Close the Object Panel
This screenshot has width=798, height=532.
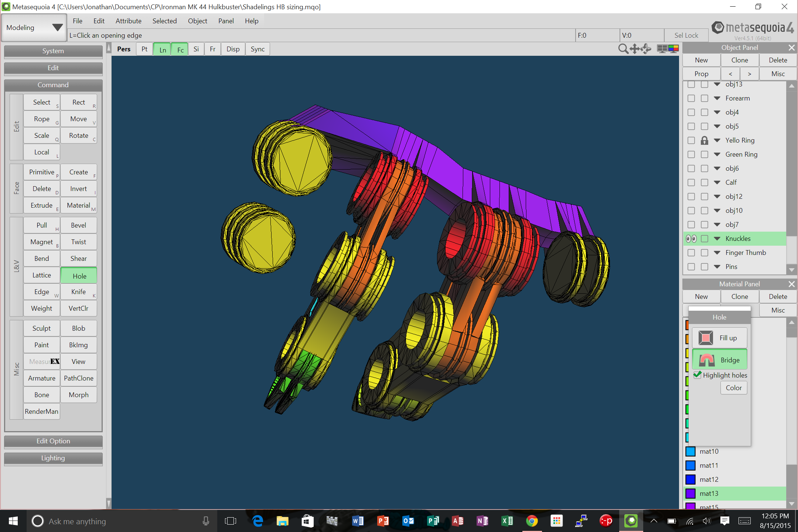[x=791, y=48]
